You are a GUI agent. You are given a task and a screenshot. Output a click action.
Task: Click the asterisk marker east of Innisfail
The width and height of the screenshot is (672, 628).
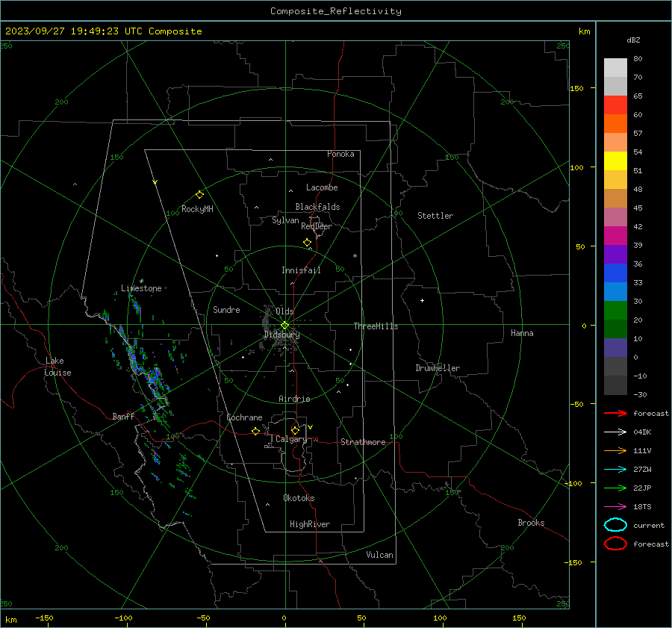(x=355, y=256)
